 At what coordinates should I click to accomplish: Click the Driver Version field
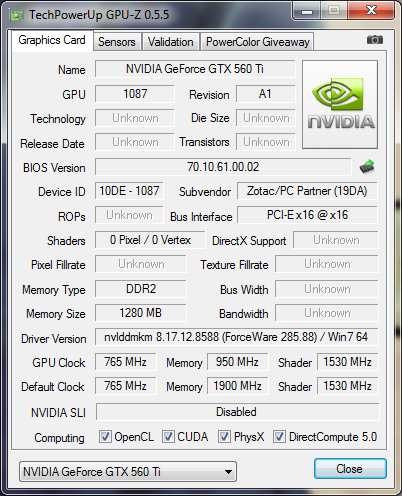click(x=236, y=337)
